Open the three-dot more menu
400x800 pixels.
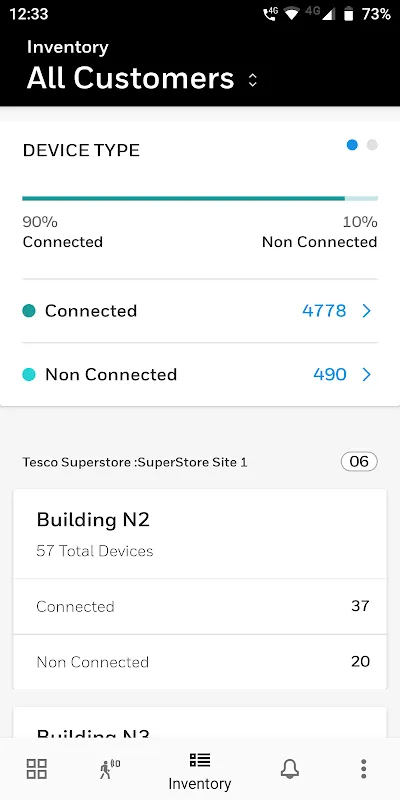click(x=363, y=768)
